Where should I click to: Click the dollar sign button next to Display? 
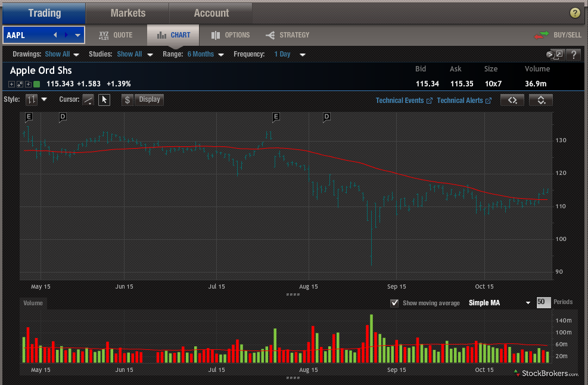coord(127,100)
